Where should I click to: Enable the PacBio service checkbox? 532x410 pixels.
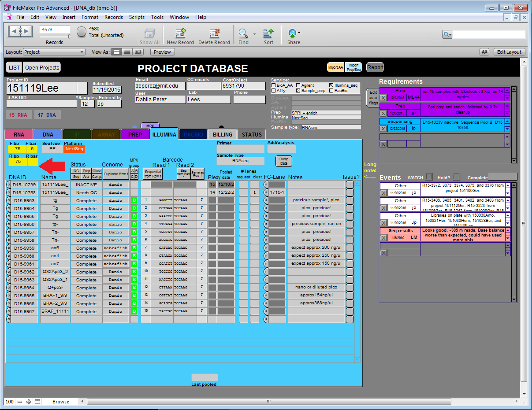coord(331,91)
